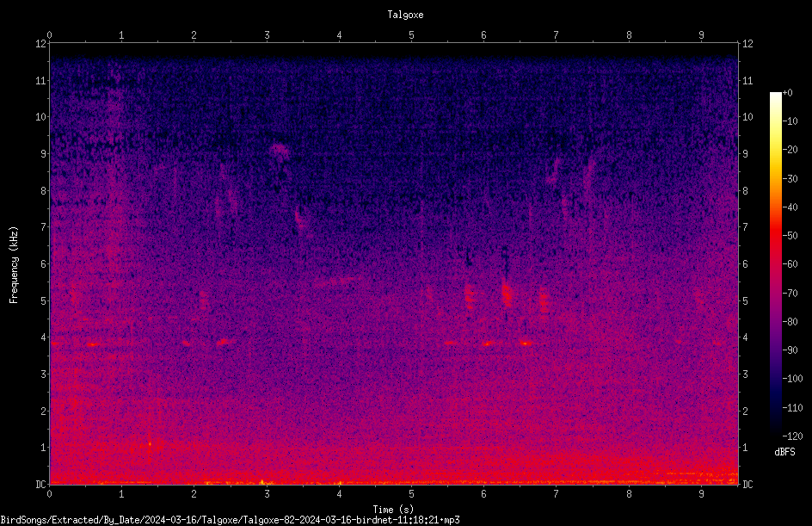Click the high arc call at 9 kHz near 3.2 seconds
The width and height of the screenshot is (812, 526).
tap(280, 152)
